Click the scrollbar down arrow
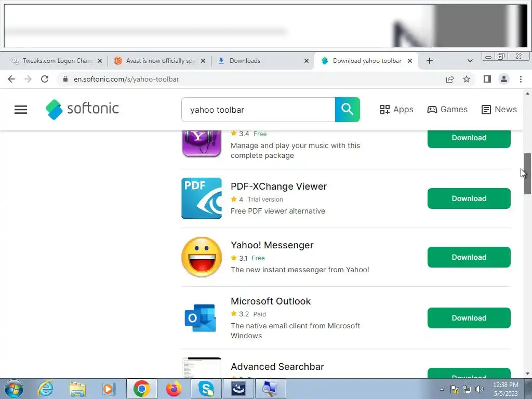The image size is (532, 399). [527, 374]
